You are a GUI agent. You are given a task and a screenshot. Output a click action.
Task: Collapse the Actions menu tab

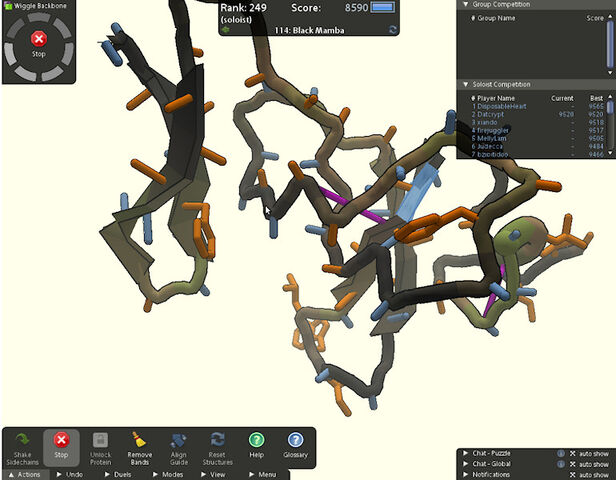(x=25, y=475)
